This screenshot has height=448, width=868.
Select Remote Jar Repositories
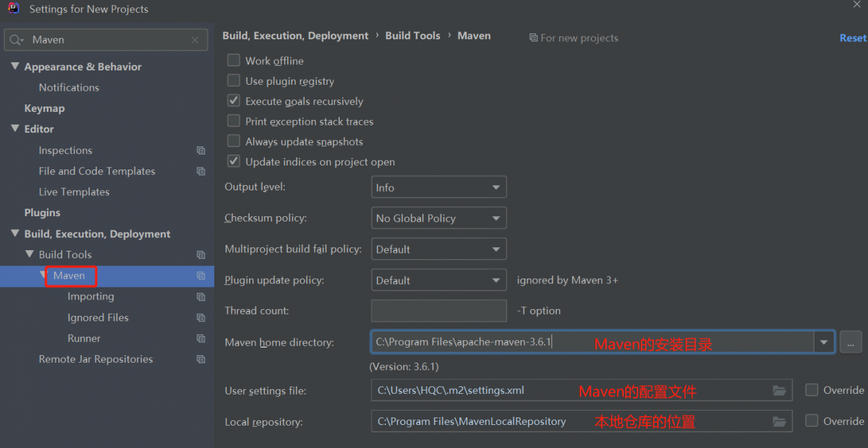click(x=96, y=359)
